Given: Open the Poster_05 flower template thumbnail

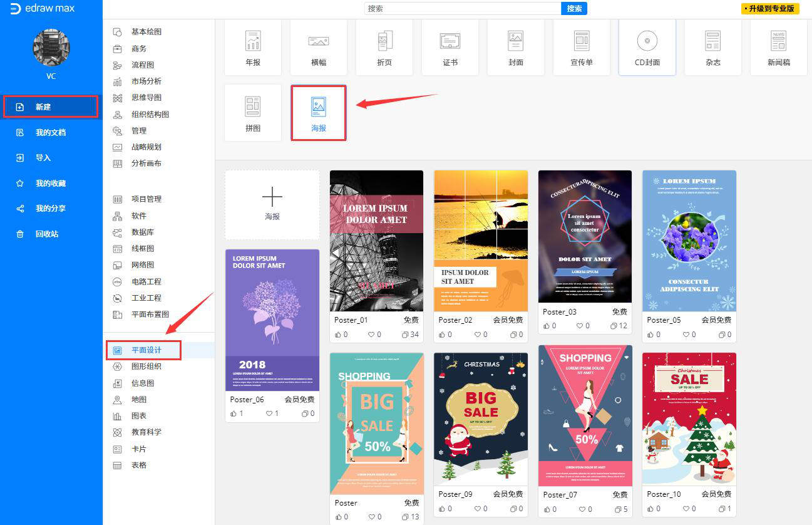Looking at the screenshot, I should [x=689, y=241].
